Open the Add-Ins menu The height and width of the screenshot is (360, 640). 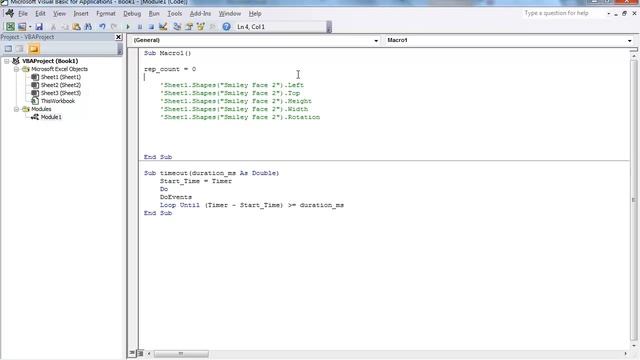click(200, 13)
